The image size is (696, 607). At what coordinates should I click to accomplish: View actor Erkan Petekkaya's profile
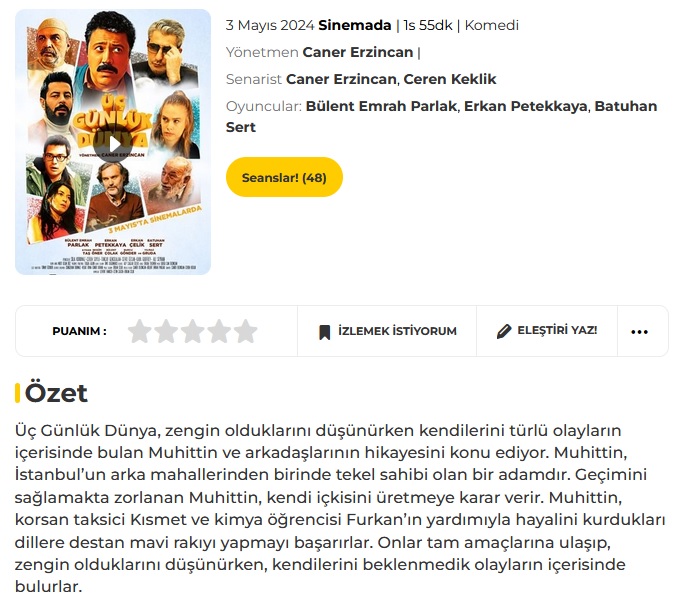click(x=525, y=106)
